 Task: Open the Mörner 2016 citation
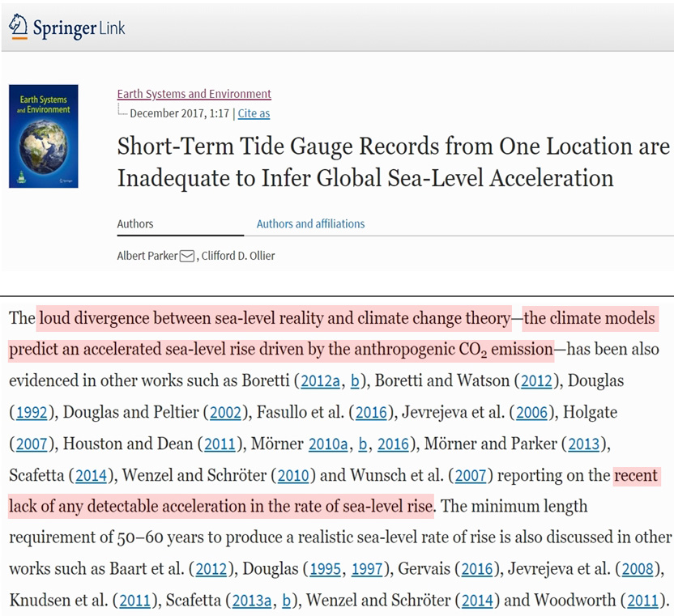click(394, 444)
